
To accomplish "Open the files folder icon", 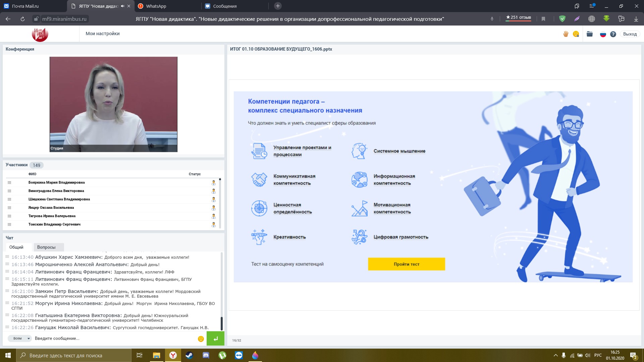I will point(590,34).
